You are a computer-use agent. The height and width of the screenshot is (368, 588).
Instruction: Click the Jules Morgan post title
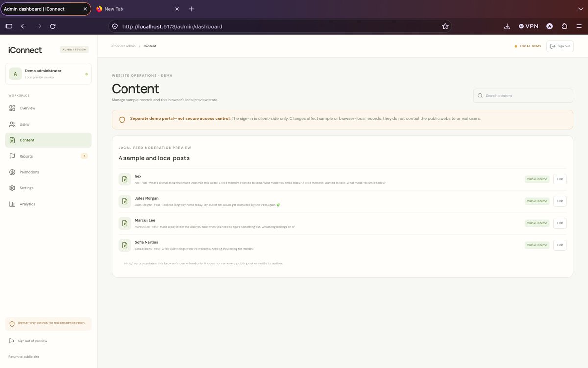click(x=147, y=198)
